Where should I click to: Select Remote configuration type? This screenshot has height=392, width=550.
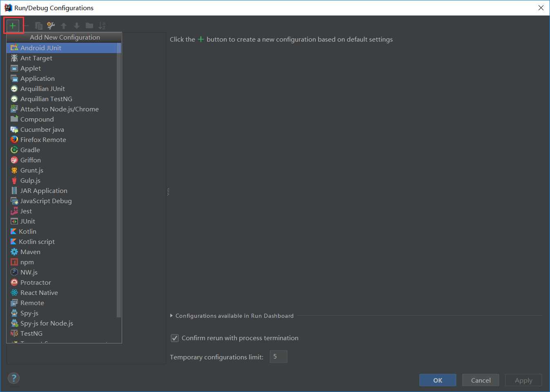tap(62, 303)
